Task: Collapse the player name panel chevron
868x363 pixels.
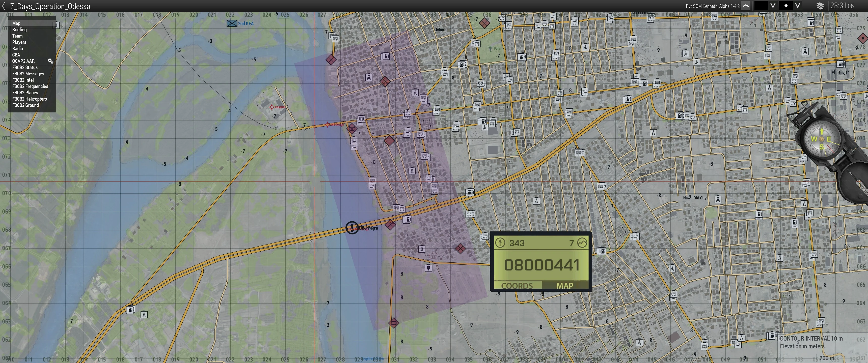Action: 746,6
